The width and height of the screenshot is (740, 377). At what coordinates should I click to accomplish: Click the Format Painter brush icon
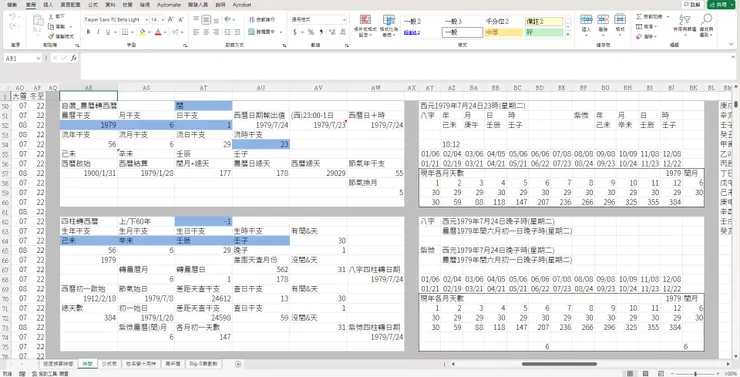click(51, 36)
